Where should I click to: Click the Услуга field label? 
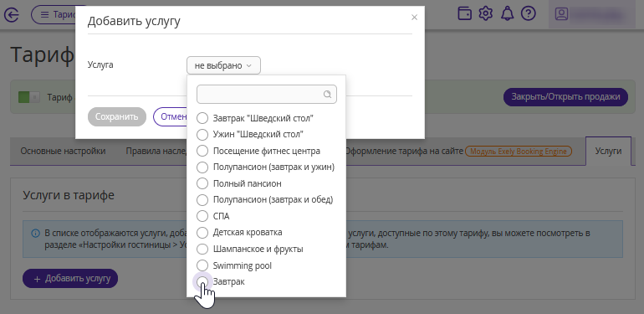point(100,65)
